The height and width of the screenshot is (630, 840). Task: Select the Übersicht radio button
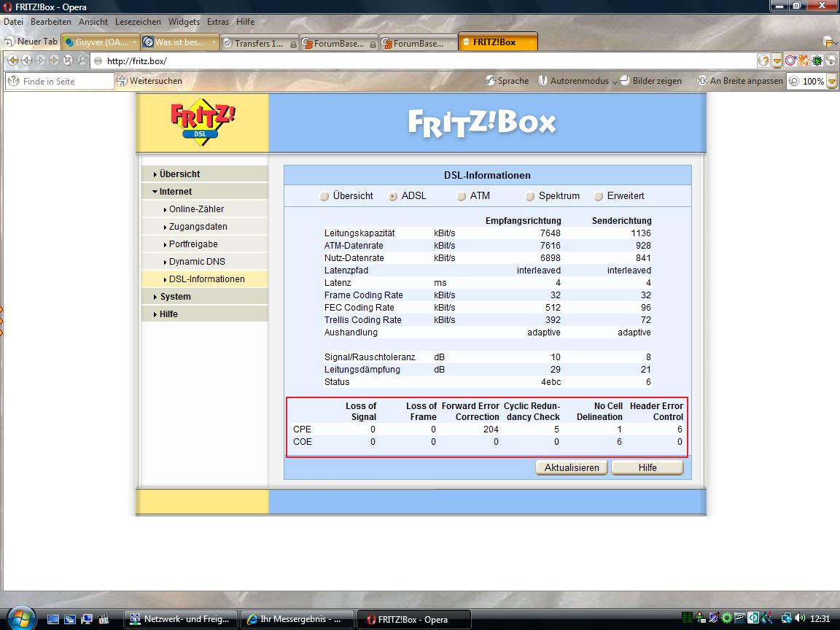(x=324, y=196)
